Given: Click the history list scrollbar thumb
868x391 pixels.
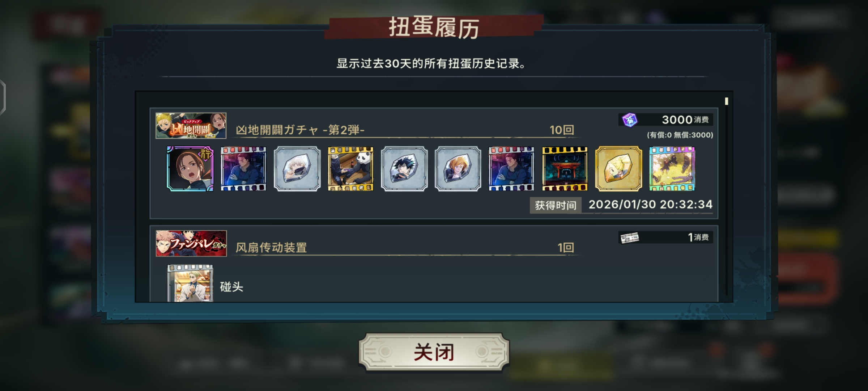Looking at the screenshot, I should coord(727,101).
